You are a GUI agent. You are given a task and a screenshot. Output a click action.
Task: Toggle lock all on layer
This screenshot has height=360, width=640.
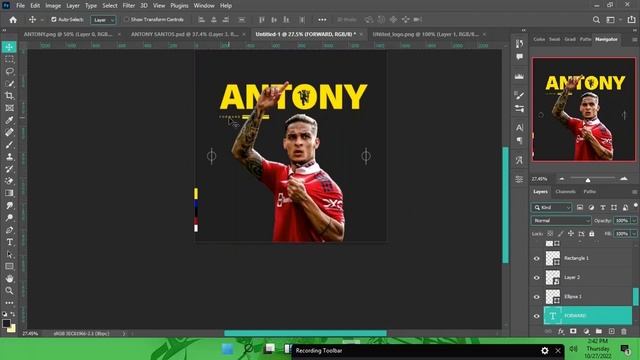(x=592, y=233)
